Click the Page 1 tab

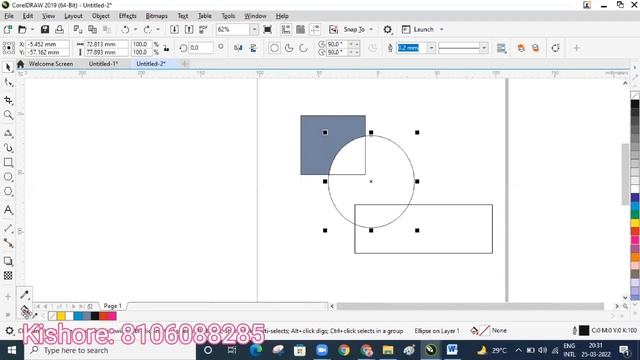tap(112, 306)
